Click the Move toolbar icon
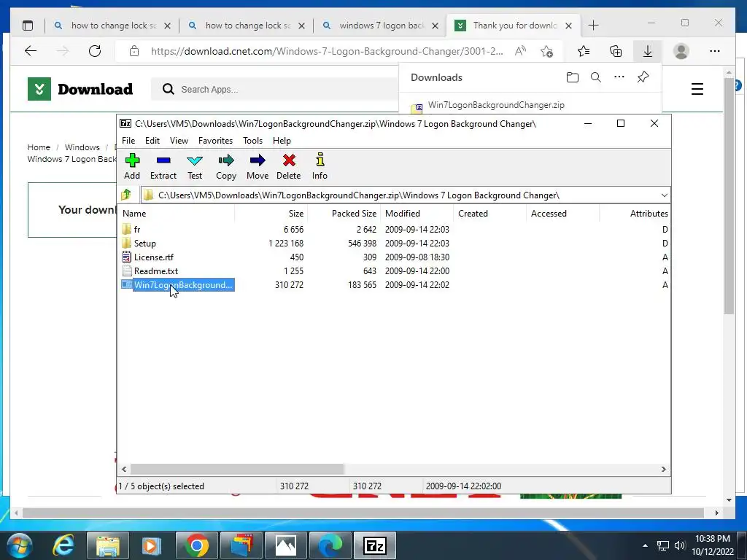 (258, 166)
